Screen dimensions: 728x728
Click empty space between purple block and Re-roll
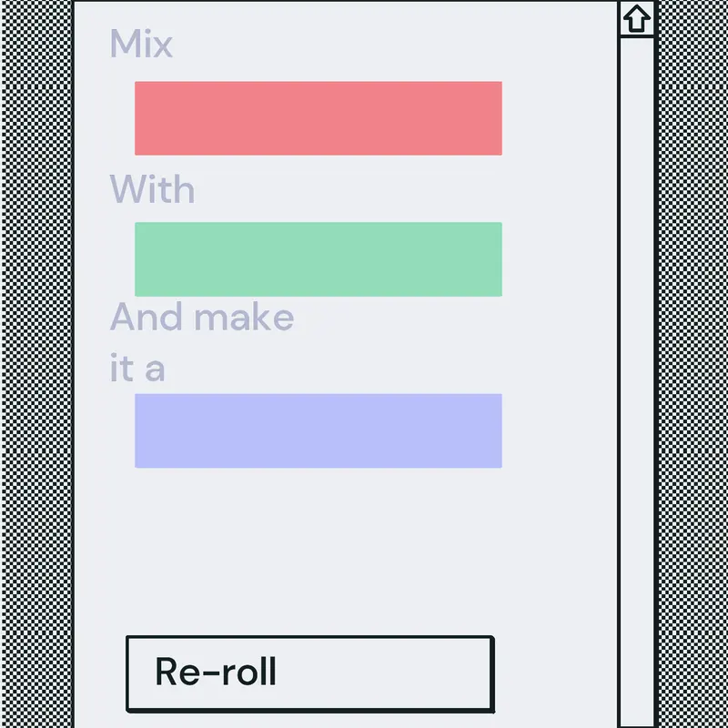tap(318, 551)
